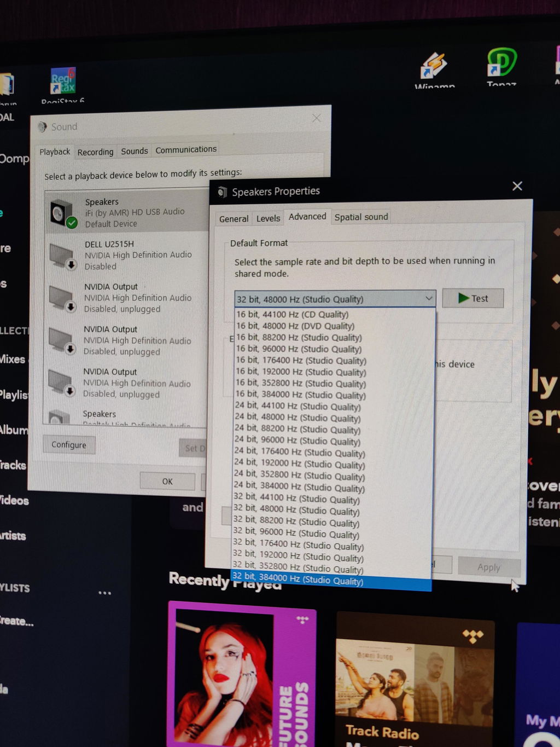
Task: Open the Winamp desktop shortcut icon
Action: [435, 66]
